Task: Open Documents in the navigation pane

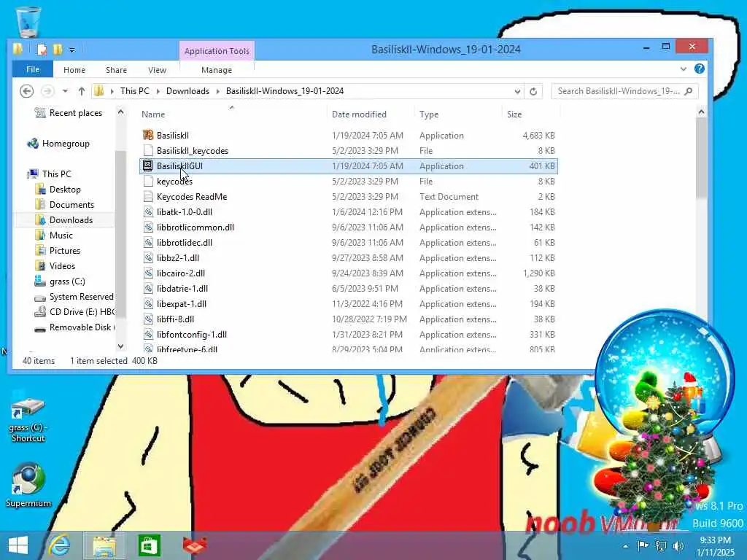Action: coord(65,204)
